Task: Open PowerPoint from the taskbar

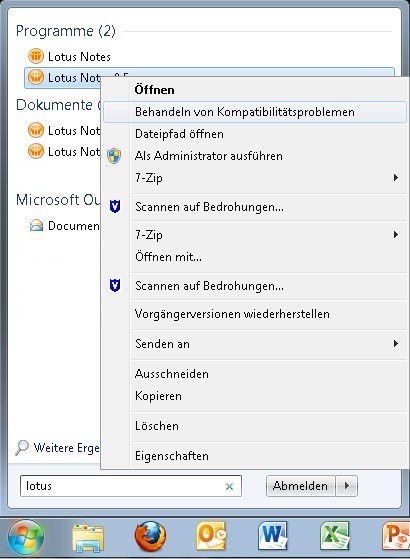Action: pyautogui.click(x=396, y=536)
